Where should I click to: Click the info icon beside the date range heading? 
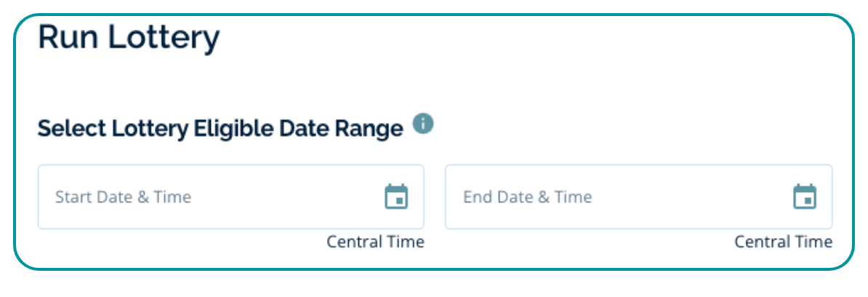423,124
